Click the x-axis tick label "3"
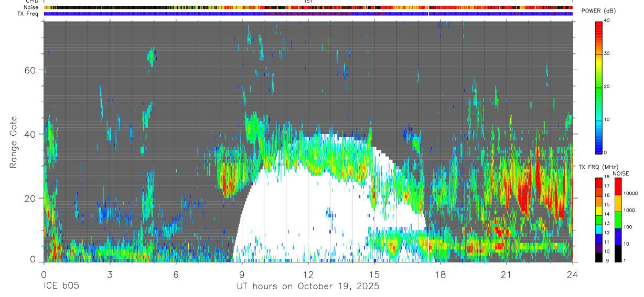This screenshot has width=644, height=297. point(110,274)
